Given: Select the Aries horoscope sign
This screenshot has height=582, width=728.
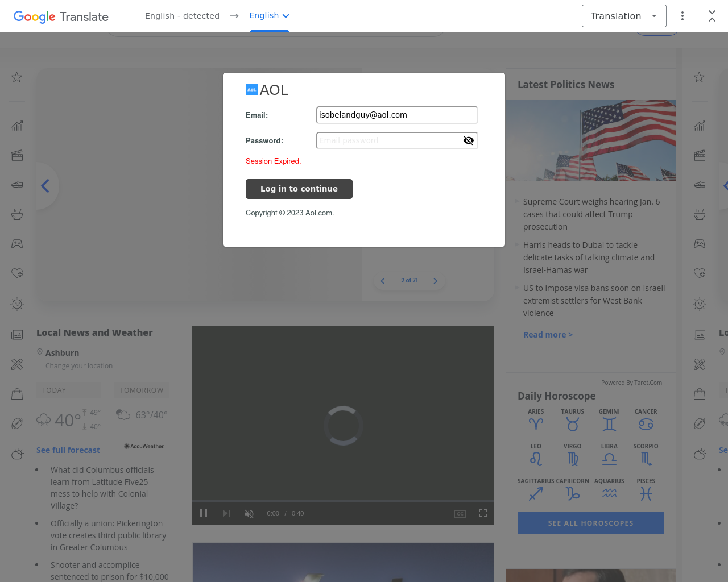Looking at the screenshot, I should [536, 420].
